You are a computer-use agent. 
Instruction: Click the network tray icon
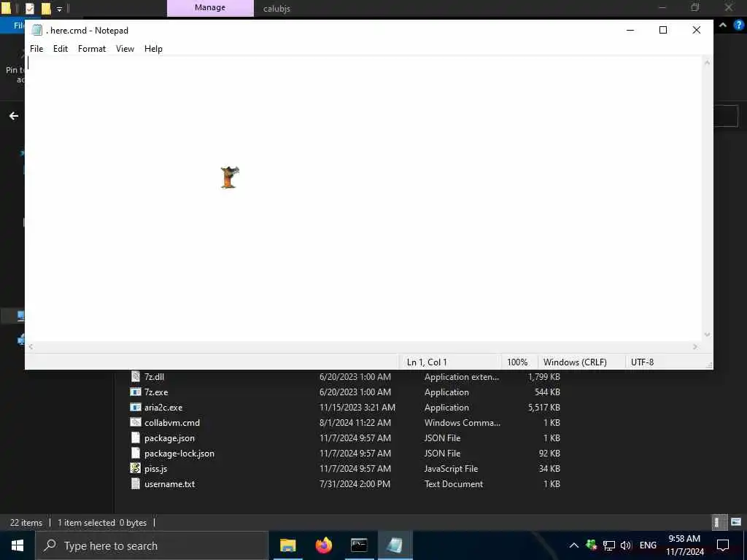click(x=609, y=545)
